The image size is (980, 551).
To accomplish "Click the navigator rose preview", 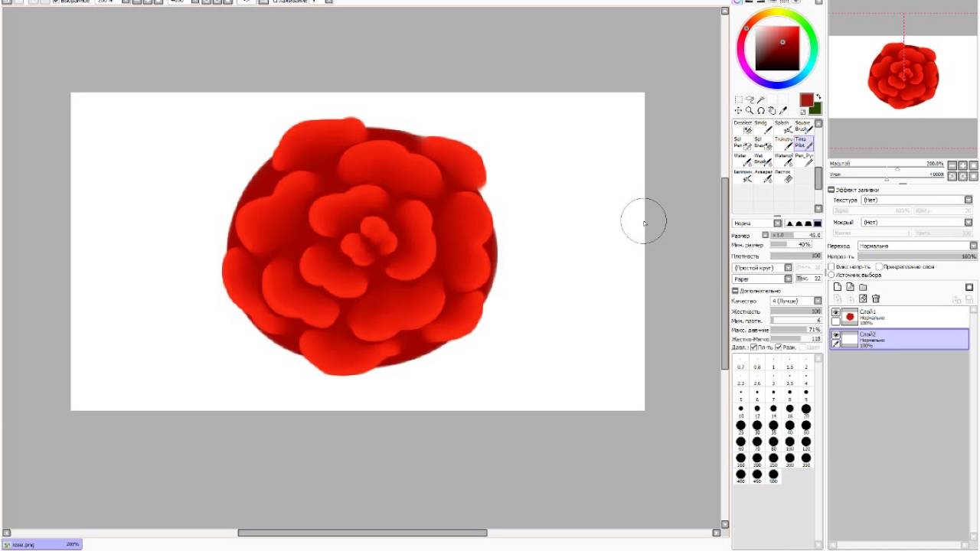I will tap(904, 75).
